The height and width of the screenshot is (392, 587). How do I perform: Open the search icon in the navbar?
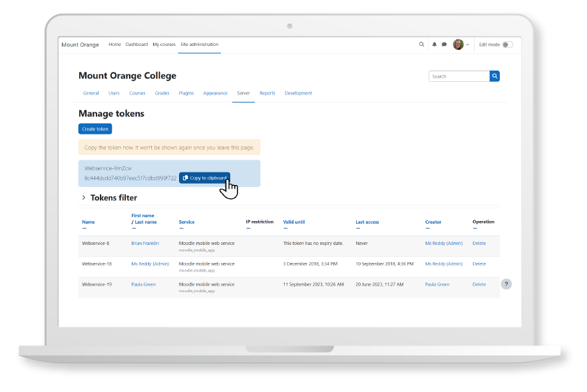pyautogui.click(x=421, y=44)
